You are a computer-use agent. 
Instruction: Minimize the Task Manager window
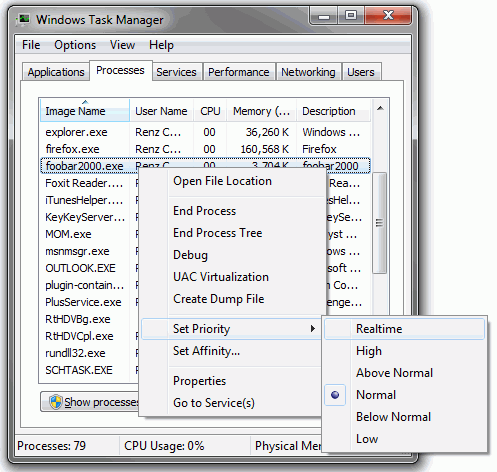(324, 16)
